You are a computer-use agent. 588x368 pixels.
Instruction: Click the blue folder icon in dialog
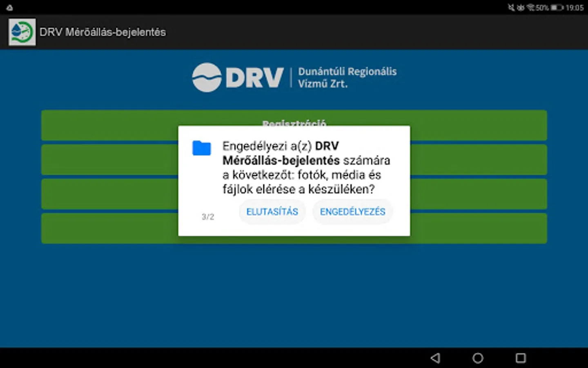(202, 148)
